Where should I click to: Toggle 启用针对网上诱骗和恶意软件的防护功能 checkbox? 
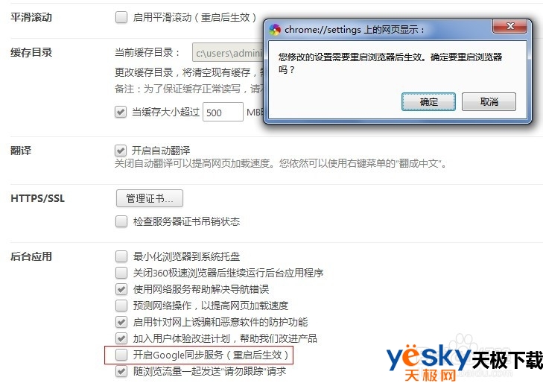(121, 322)
